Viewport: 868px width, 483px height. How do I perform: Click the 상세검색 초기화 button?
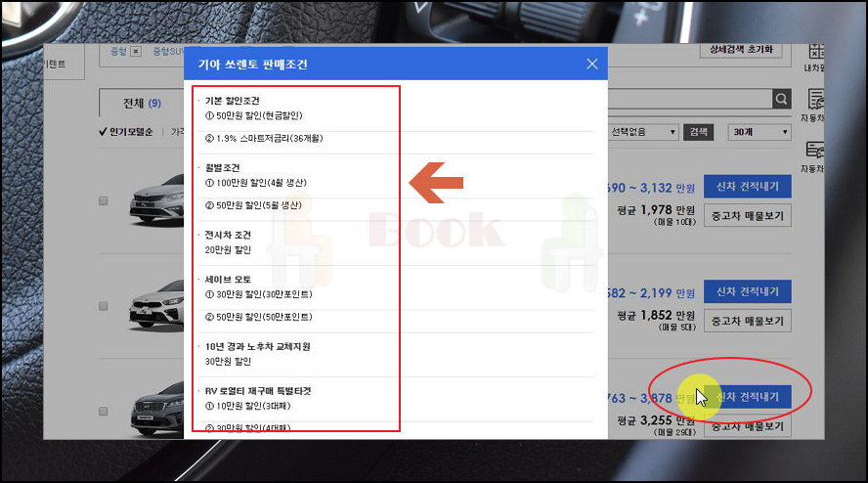click(x=741, y=50)
